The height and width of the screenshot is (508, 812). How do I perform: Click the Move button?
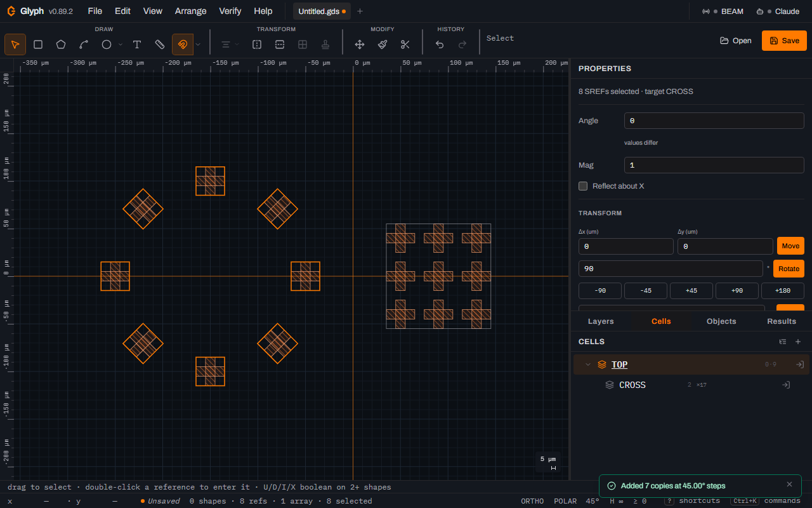790,246
